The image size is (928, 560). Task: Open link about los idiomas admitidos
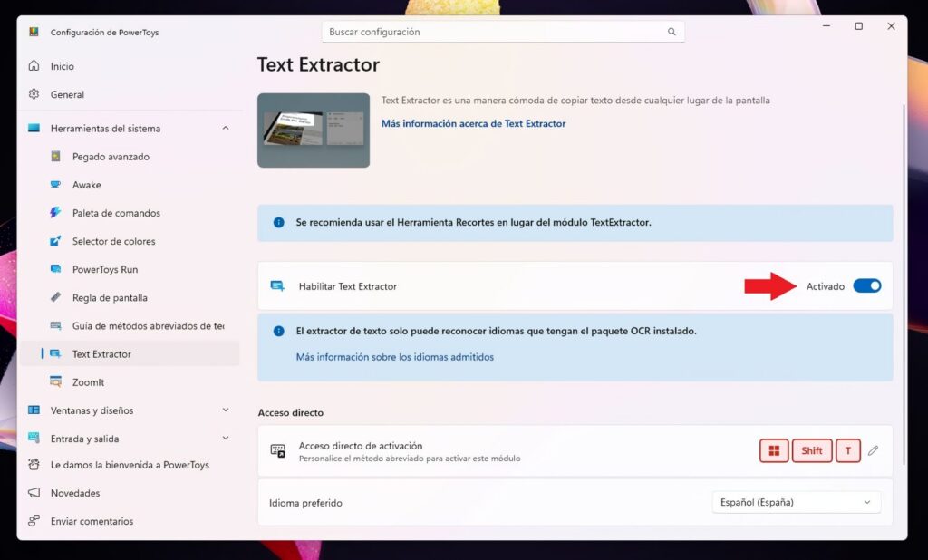pos(394,357)
